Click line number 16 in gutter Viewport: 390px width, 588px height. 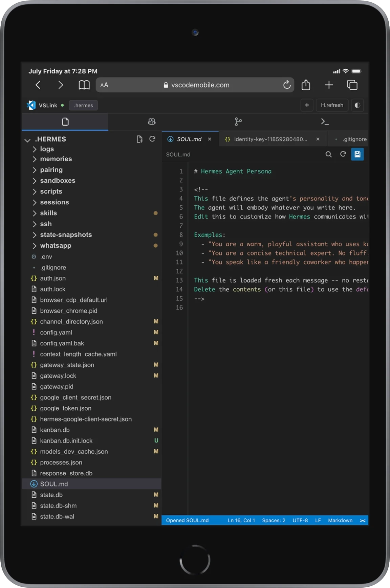coord(179,308)
